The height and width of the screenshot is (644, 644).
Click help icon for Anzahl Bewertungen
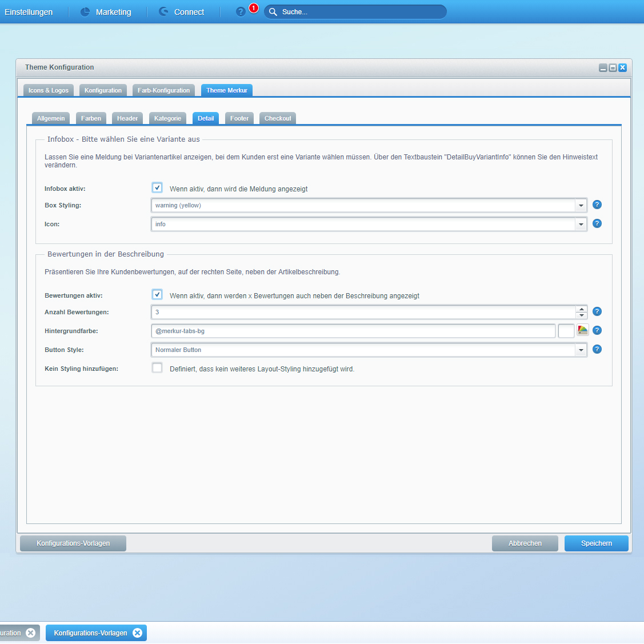click(x=597, y=311)
